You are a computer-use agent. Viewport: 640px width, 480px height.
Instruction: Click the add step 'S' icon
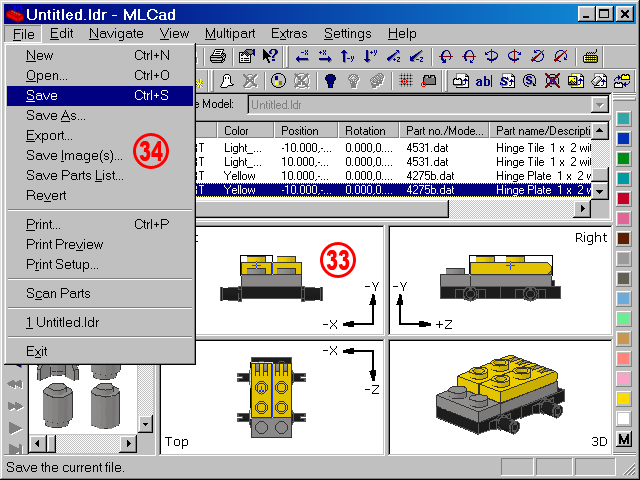pyautogui.click(x=507, y=80)
